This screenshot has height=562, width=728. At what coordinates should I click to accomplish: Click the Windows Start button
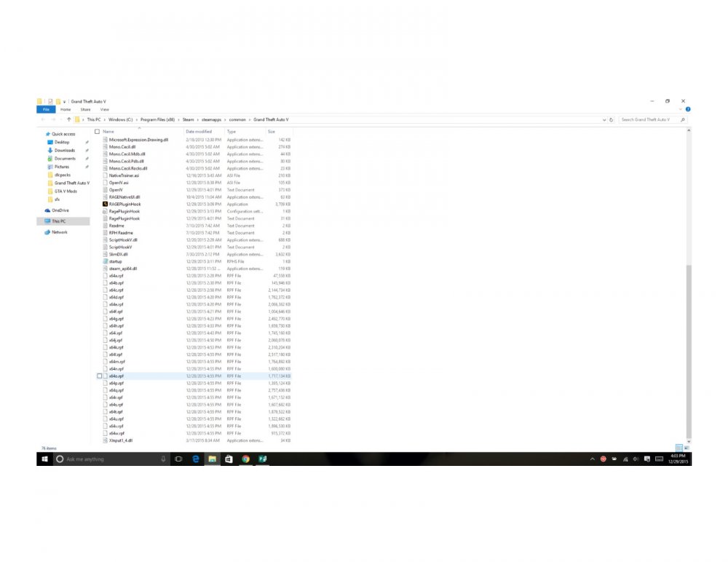tap(44, 459)
